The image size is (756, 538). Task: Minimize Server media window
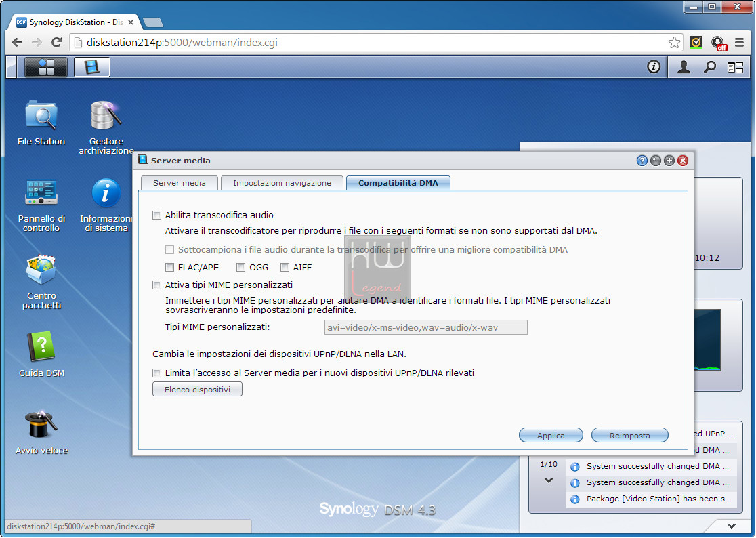655,161
